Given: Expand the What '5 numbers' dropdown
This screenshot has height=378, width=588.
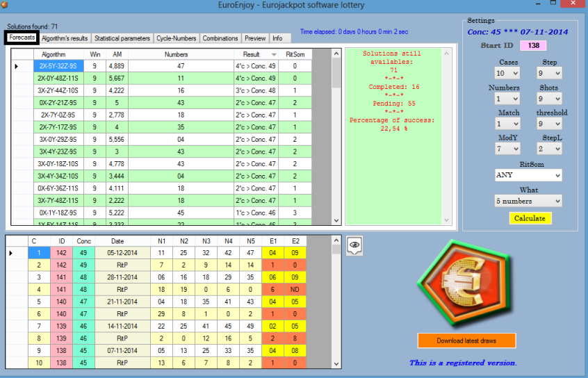Looking at the screenshot, I should coord(528,201).
